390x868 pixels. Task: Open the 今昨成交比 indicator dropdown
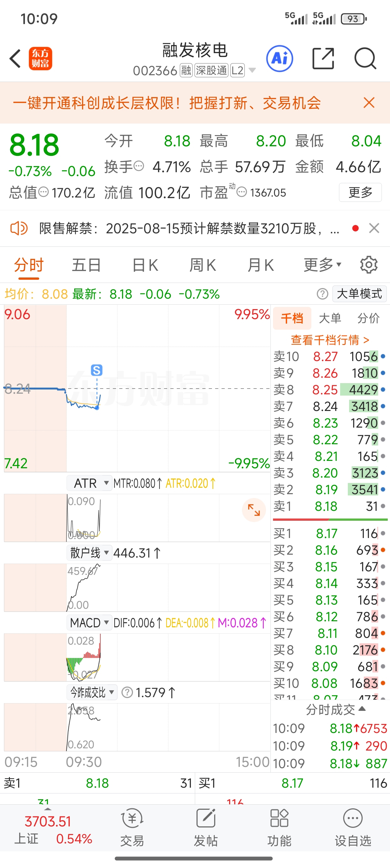tap(92, 692)
